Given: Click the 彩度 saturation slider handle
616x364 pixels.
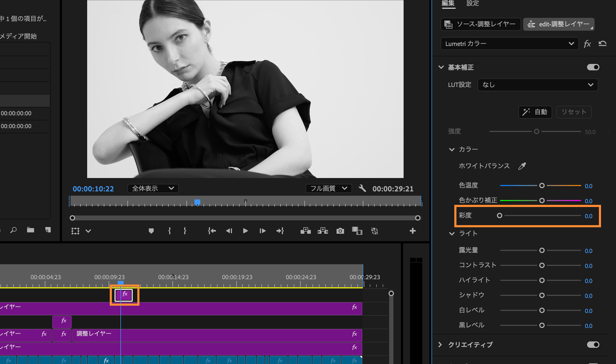Looking at the screenshot, I should [499, 216].
